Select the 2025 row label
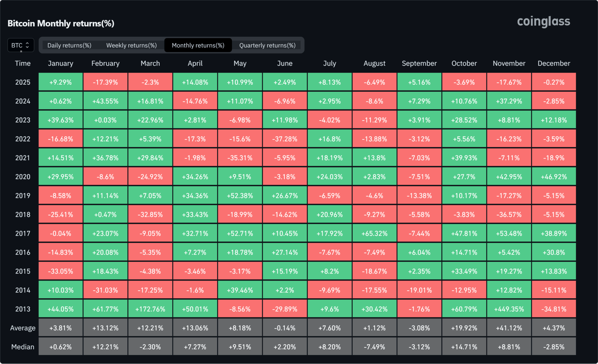This screenshot has width=598, height=364. click(x=23, y=82)
